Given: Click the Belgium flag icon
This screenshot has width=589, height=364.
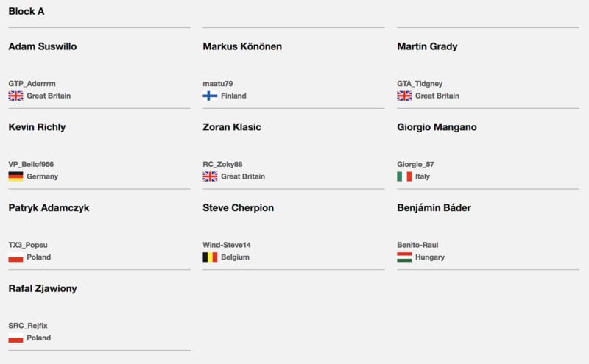Looking at the screenshot, I should (210, 257).
